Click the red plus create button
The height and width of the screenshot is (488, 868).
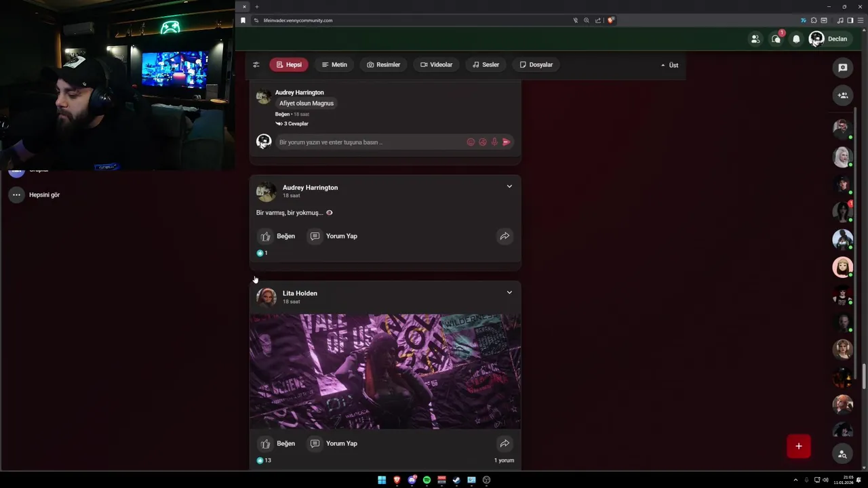point(799,446)
